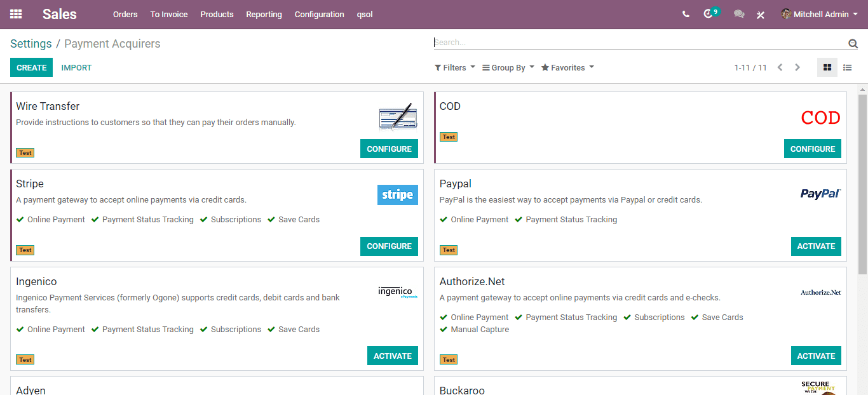The image size is (868, 395).
Task: Go to next page arrow
Action: (797, 67)
